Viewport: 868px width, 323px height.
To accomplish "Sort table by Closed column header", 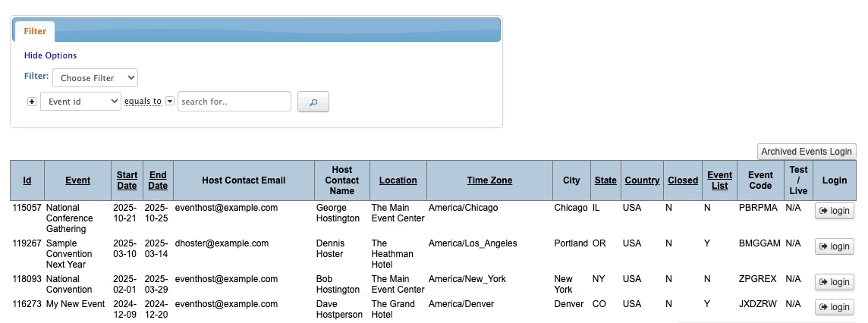I will (x=683, y=180).
